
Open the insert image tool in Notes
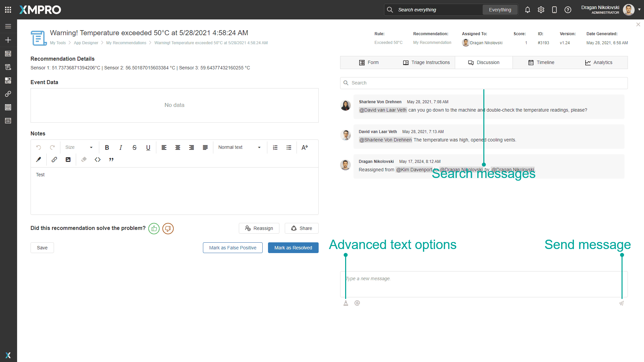point(68,160)
